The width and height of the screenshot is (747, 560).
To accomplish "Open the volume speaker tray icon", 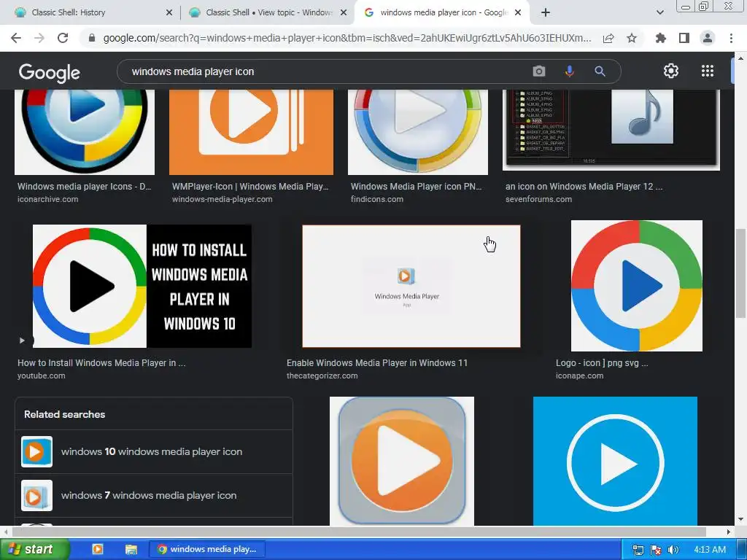I will [x=673, y=550].
